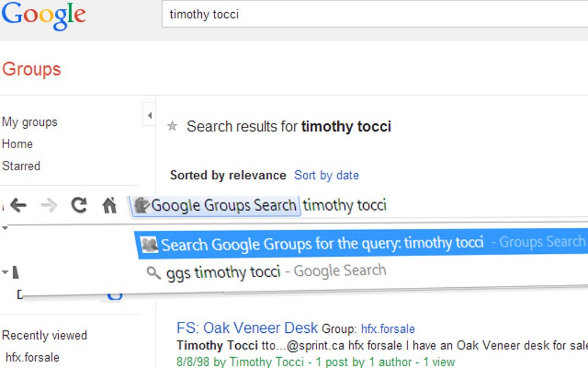Sort results by date
Screen dimensions: 588x368
click(326, 175)
